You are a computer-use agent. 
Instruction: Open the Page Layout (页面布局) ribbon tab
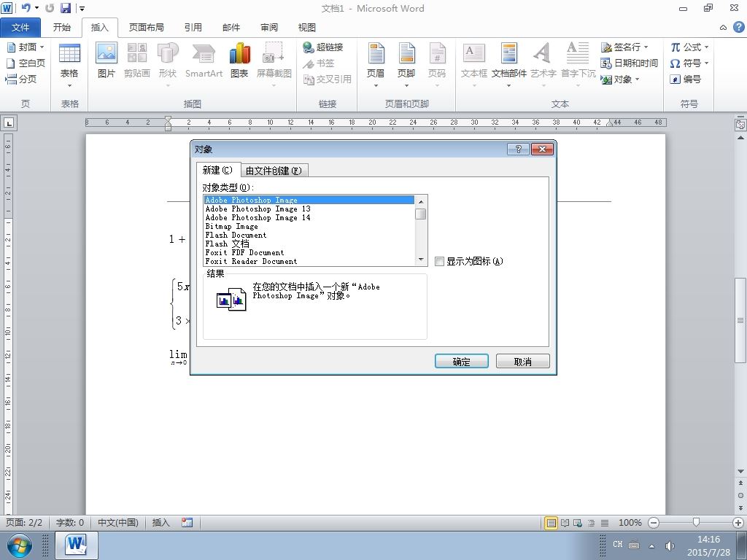(146, 28)
